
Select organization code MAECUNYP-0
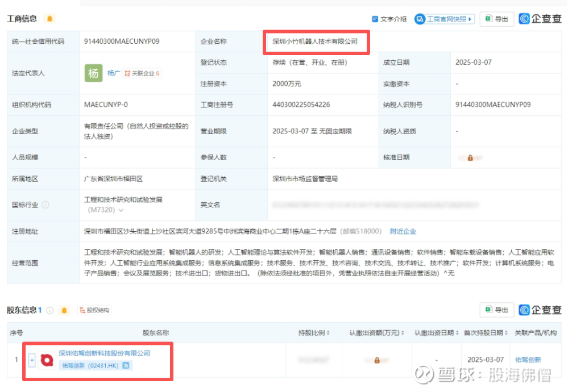(106, 105)
